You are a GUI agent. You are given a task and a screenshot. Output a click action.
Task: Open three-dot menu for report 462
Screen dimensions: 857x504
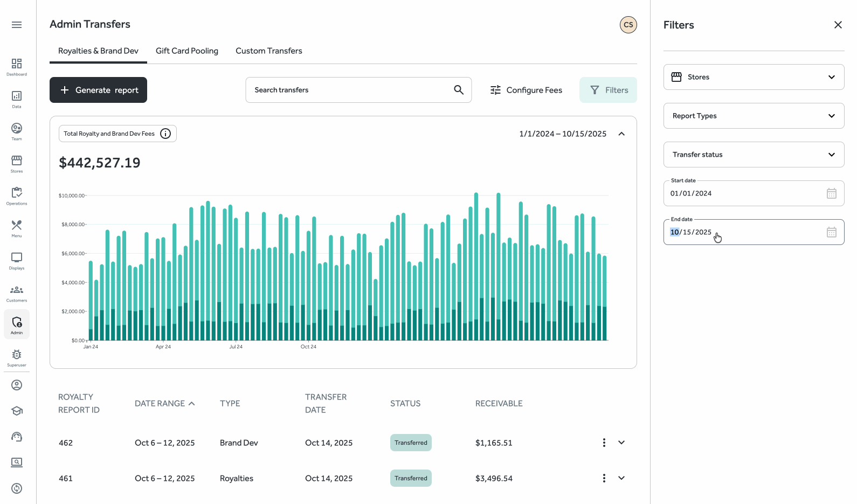[x=604, y=443]
